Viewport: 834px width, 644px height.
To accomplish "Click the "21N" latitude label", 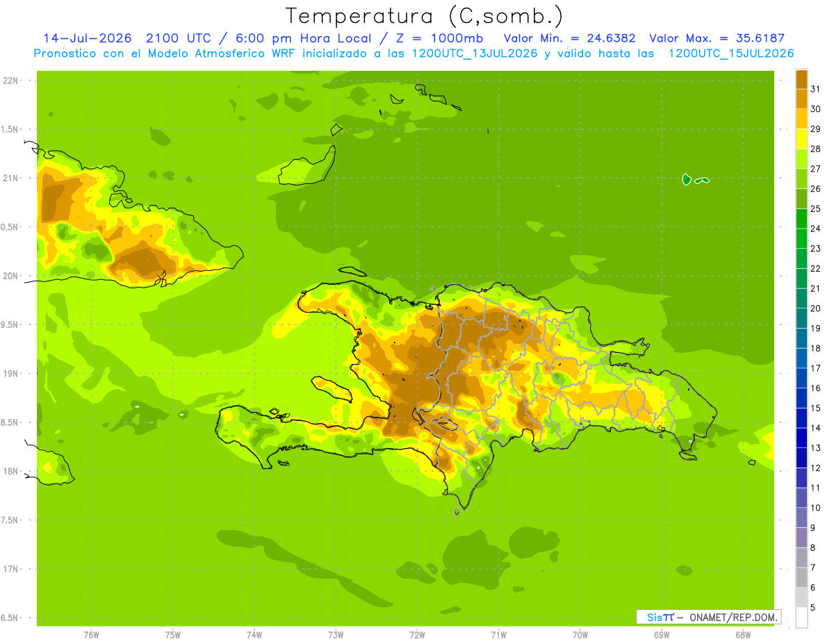I will [11, 178].
